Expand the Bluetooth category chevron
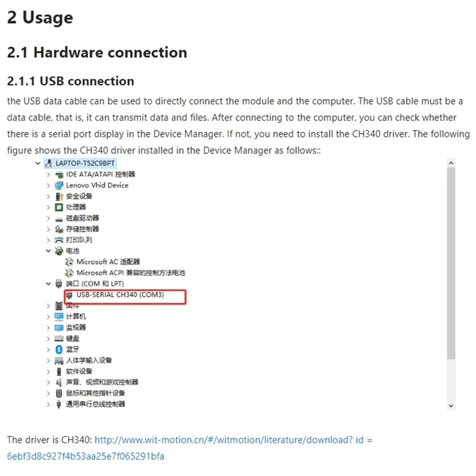The height and width of the screenshot is (476, 476). click(48, 349)
